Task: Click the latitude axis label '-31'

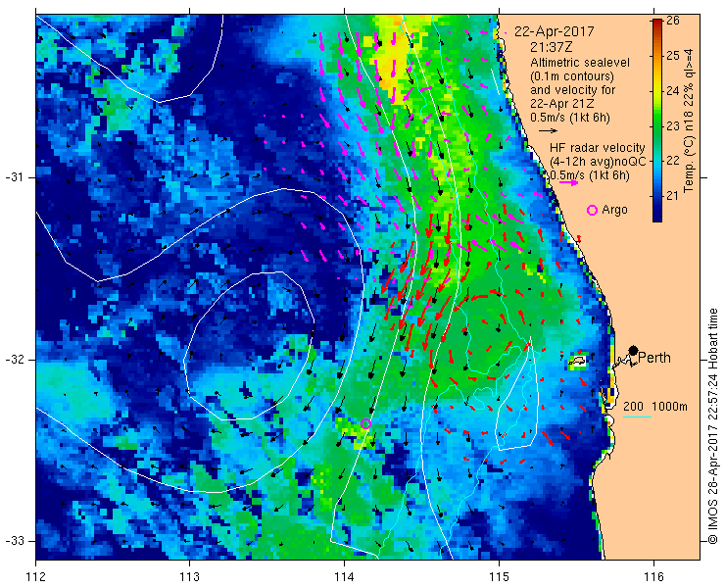Action: coord(14,177)
